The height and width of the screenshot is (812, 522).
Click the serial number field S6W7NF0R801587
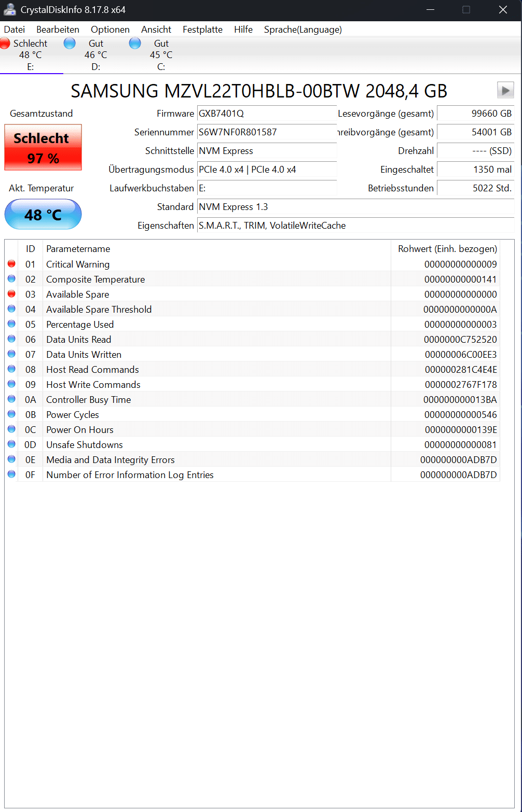point(267,132)
